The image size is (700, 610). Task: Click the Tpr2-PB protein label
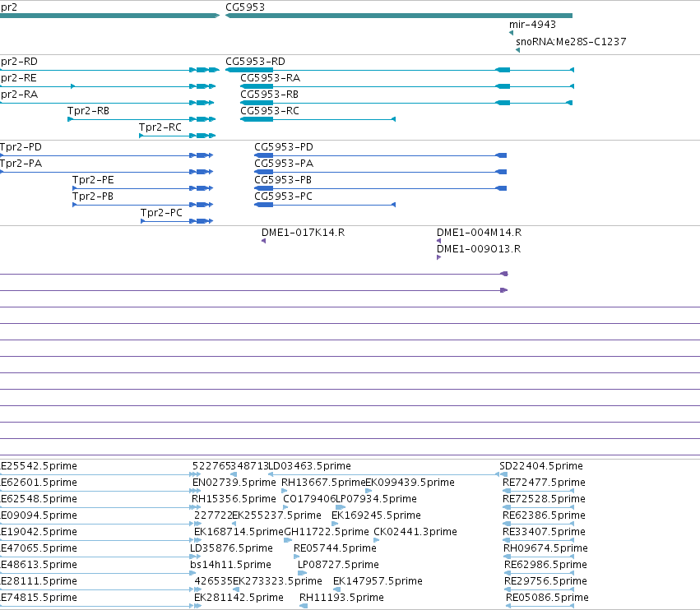click(93, 196)
